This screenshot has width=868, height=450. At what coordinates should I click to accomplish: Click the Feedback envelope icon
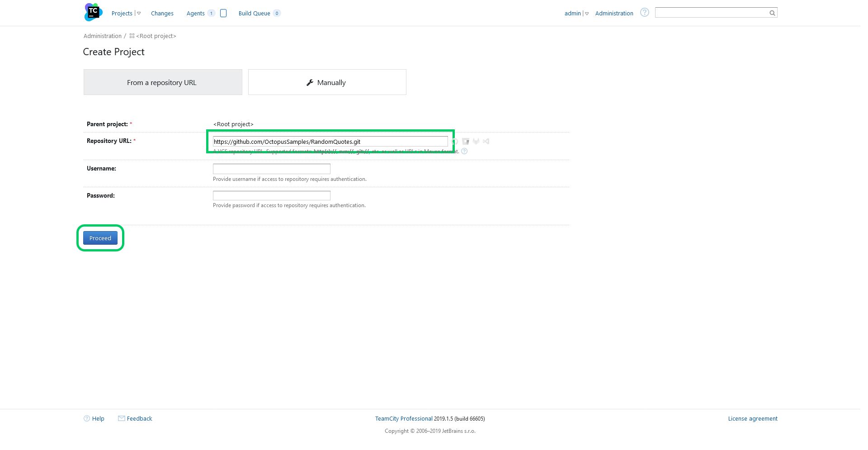coord(122,418)
